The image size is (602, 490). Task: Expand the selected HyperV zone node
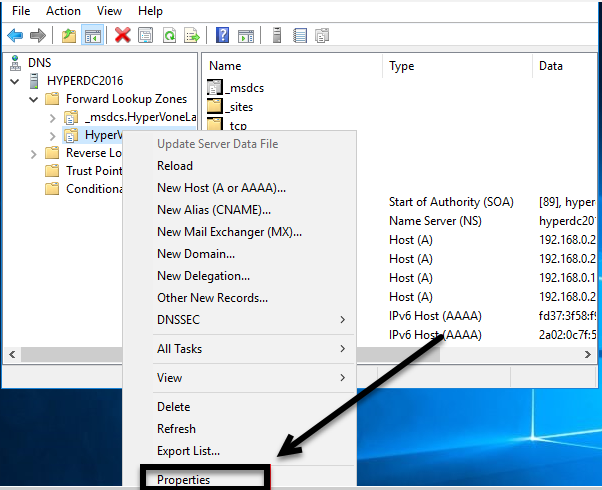tap(53, 136)
